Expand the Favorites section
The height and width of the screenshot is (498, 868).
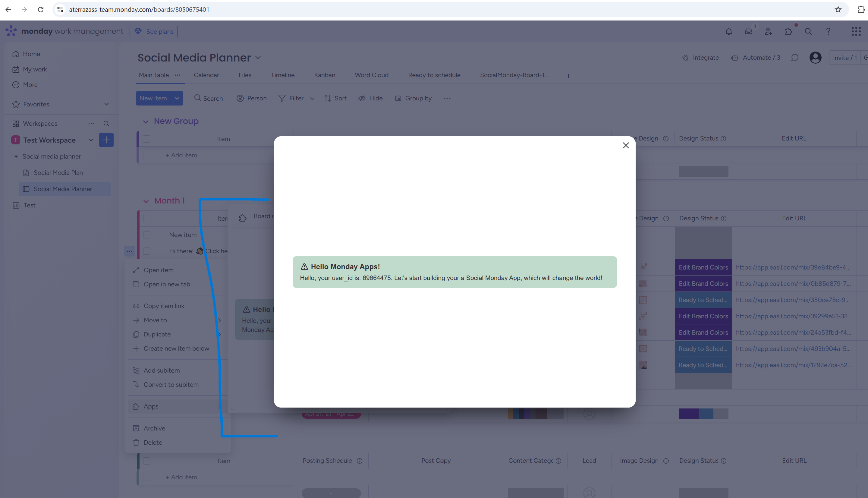point(106,104)
